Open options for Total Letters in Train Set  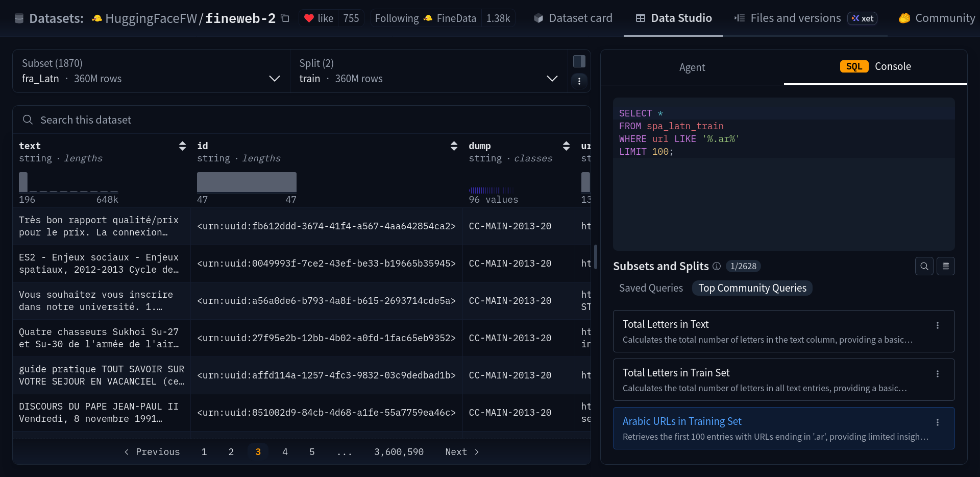coord(937,374)
